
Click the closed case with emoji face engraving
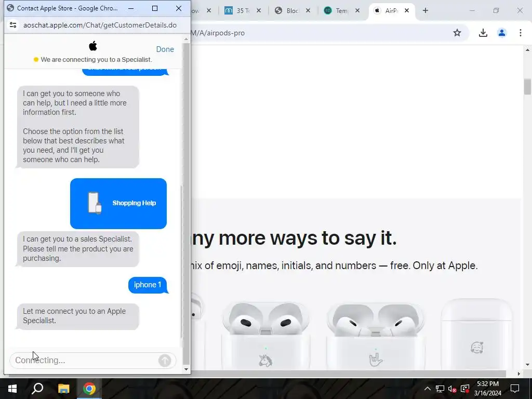[x=477, y=334]
